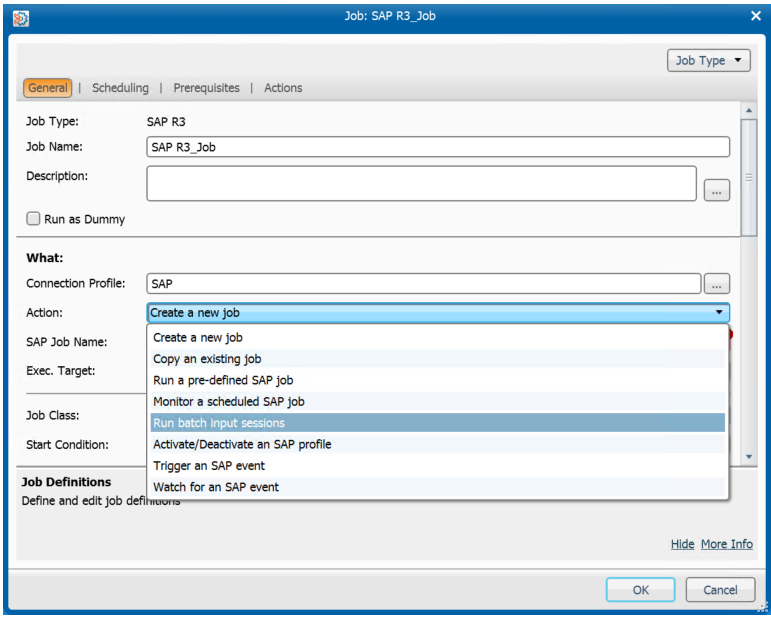Select 'Watch for an SAP event'
Viewport: 771px width, 618px height.
(438, 487)
